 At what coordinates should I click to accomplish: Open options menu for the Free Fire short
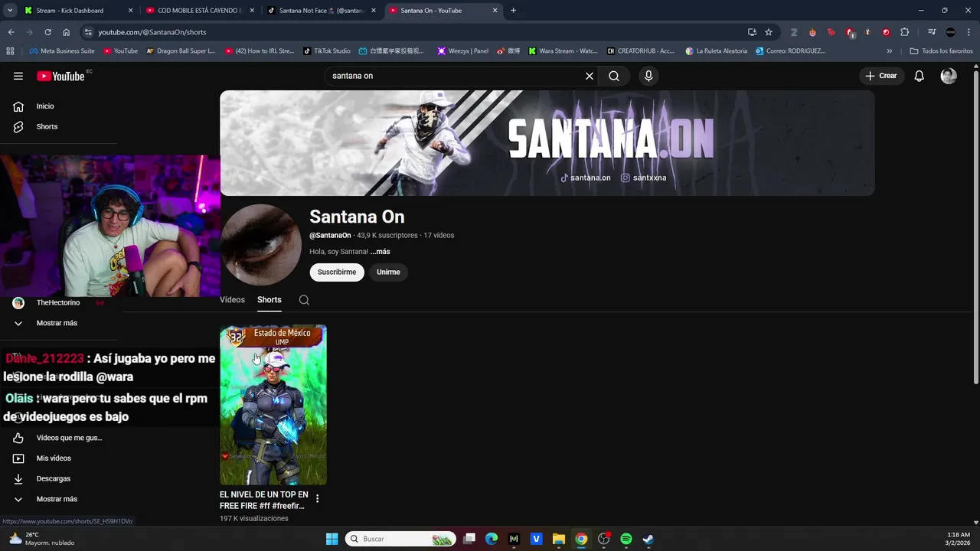click(x=317, y=498)
